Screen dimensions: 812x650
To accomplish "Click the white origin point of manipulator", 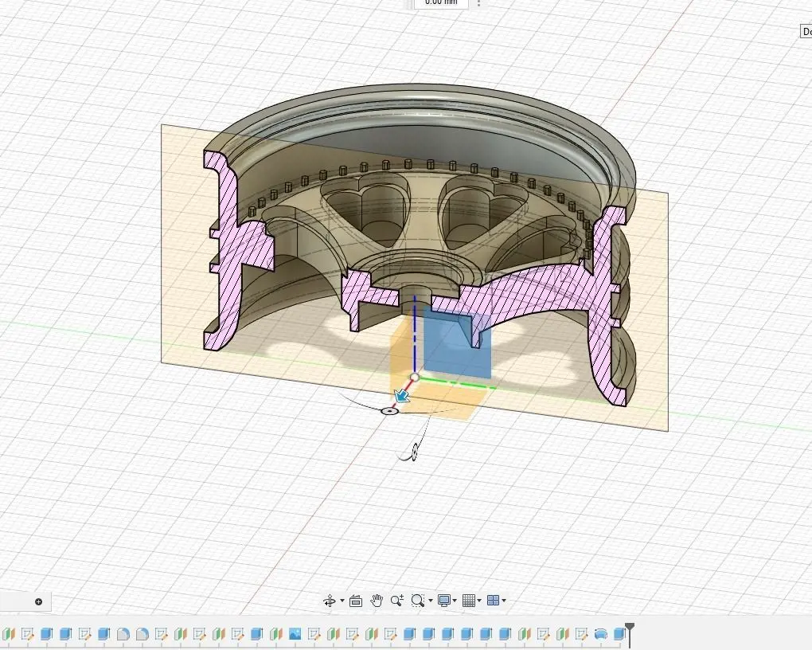I will pos(414,378).
